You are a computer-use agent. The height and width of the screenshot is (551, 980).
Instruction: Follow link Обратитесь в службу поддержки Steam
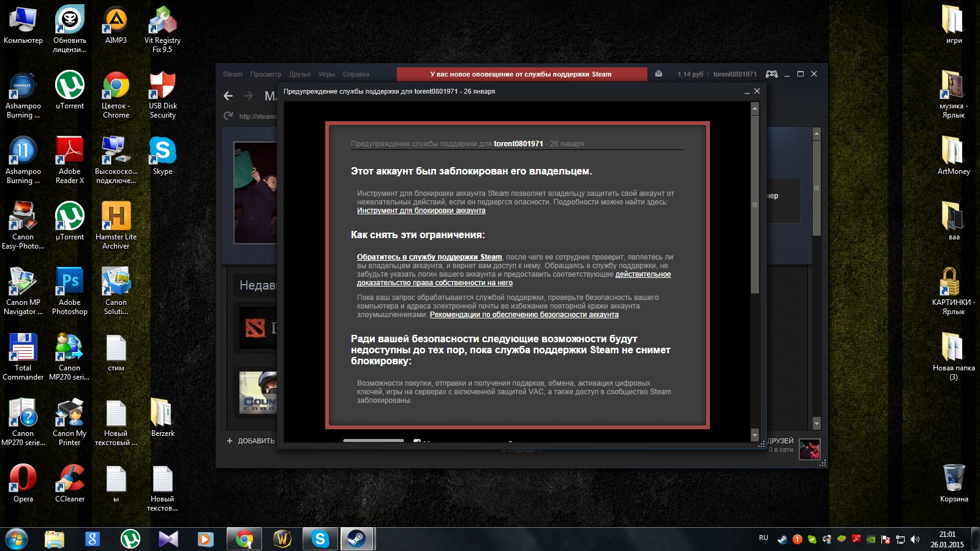click(429, 257)
